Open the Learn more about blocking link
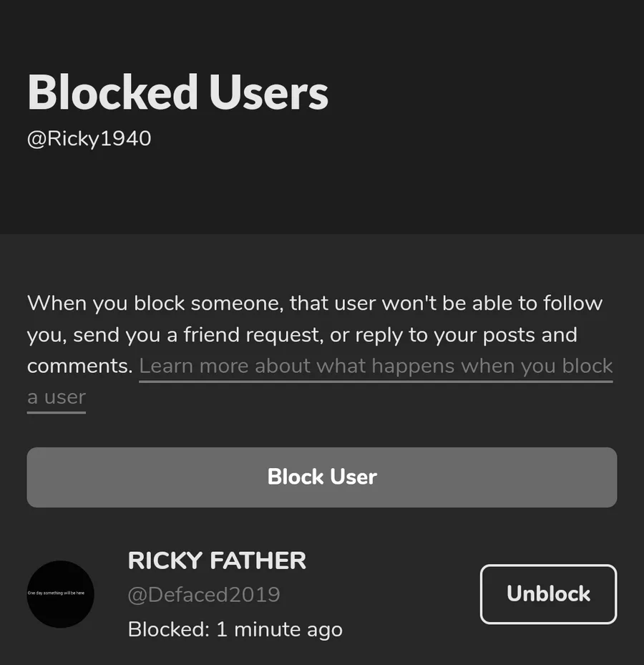 [375, 367]
